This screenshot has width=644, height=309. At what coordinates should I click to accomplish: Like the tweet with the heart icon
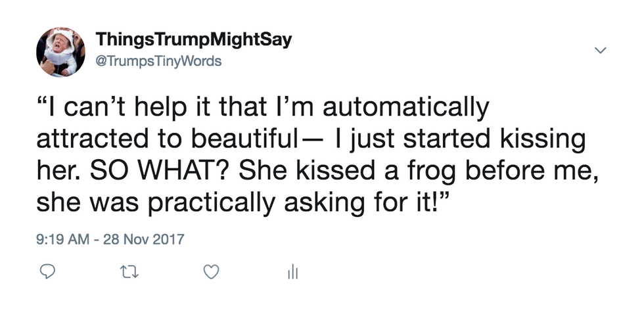[x=210, y=272]
